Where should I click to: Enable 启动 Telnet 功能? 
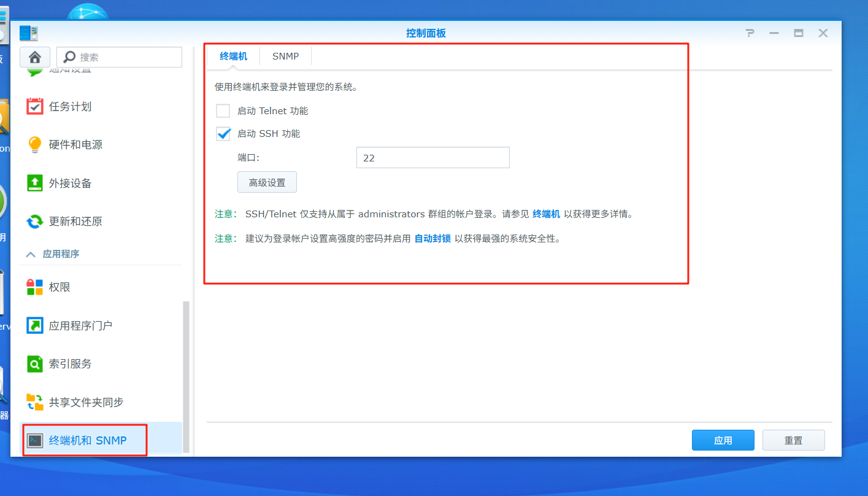click(x=223, y=110)
